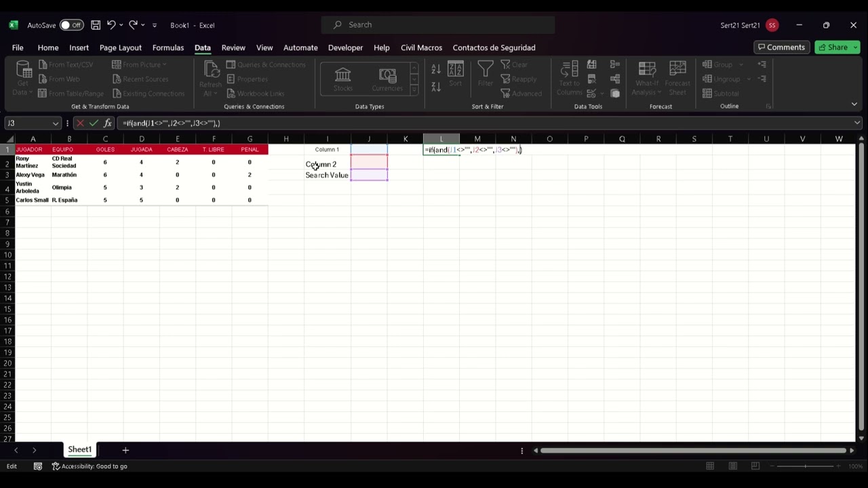Click the Comments button
The height and width of the screenshot is (488, 868).
pyautogui.click(x=782, y=47)
